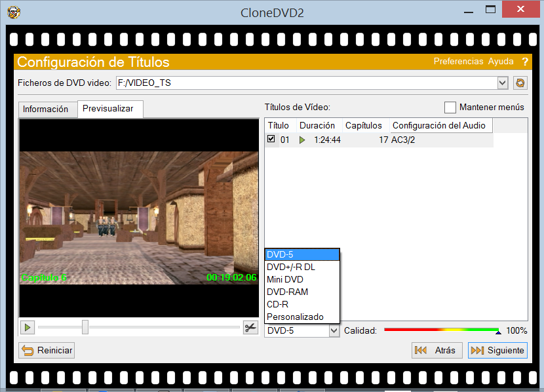
Task: Pick Personalizado from the size list
Action: tap(302, 317)
